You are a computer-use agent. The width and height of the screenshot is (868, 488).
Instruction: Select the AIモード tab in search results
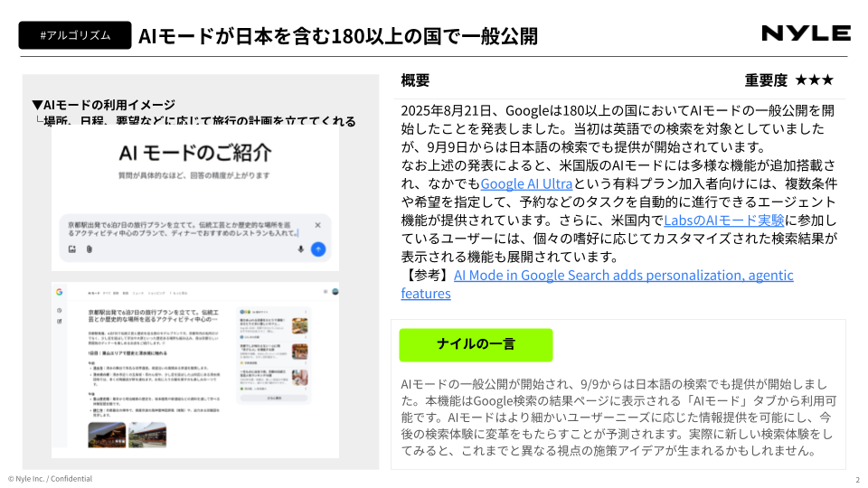[94, 294]
